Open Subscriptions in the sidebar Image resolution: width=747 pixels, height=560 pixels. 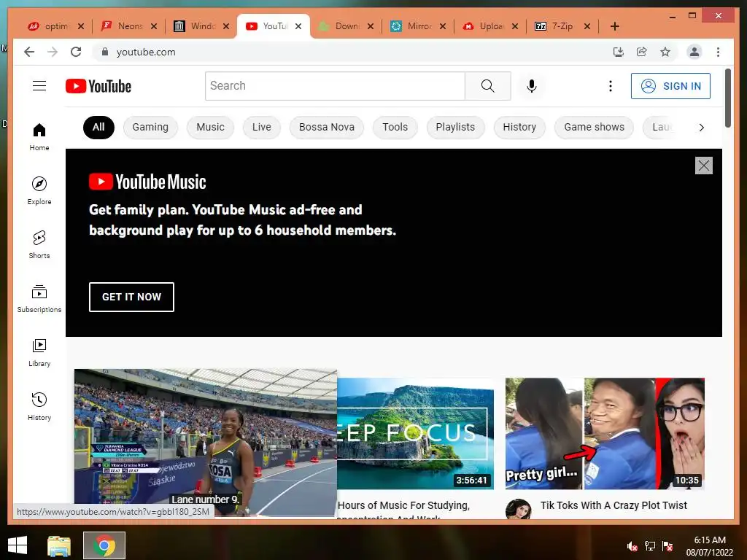click(x=39, y=298)
